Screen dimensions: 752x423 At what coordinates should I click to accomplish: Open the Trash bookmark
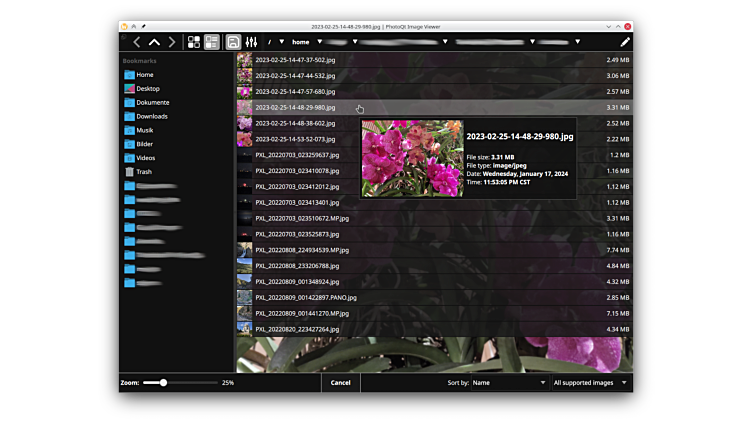pos(144,172)
